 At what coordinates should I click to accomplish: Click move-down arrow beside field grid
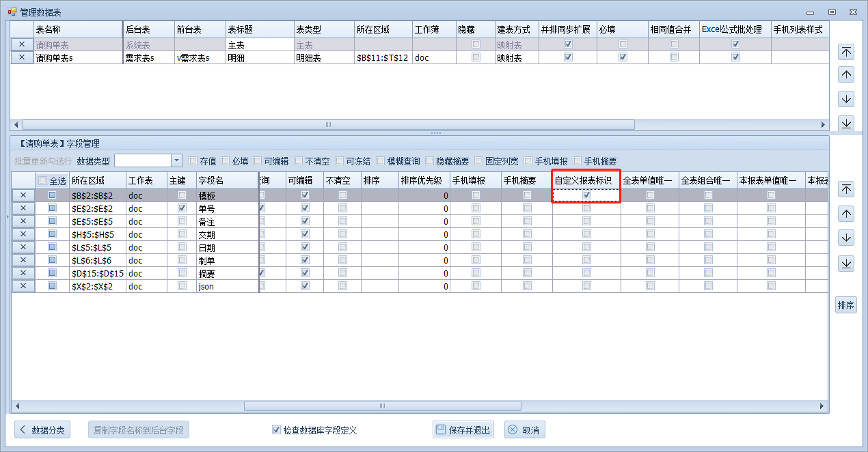pos(846,238)
